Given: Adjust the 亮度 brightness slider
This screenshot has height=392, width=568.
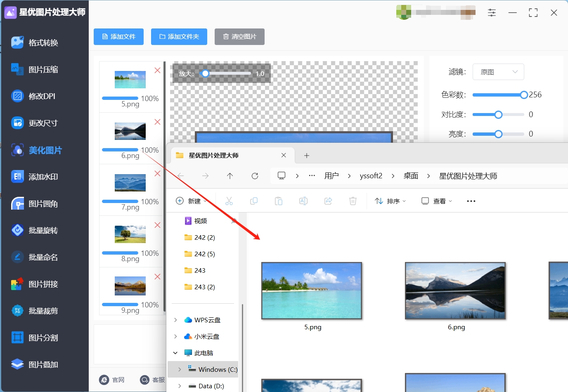Looking at the screenshot, I should point(499,134).
